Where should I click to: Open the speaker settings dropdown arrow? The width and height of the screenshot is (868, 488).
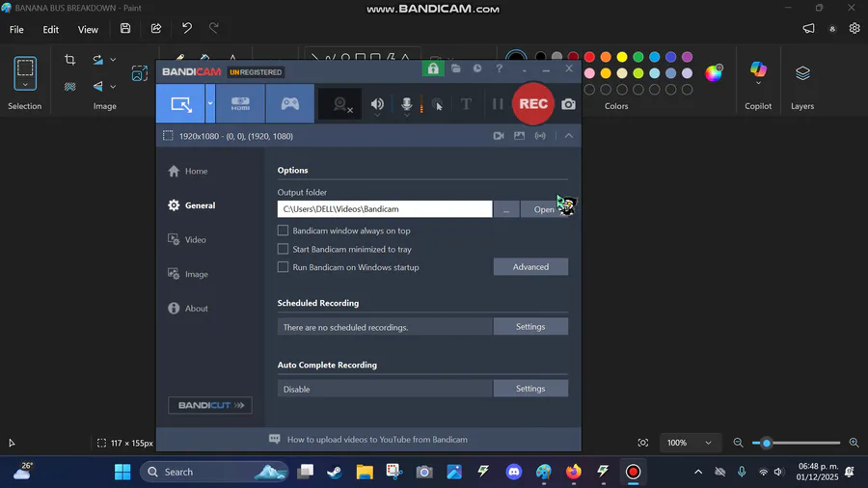click(377, 115)
